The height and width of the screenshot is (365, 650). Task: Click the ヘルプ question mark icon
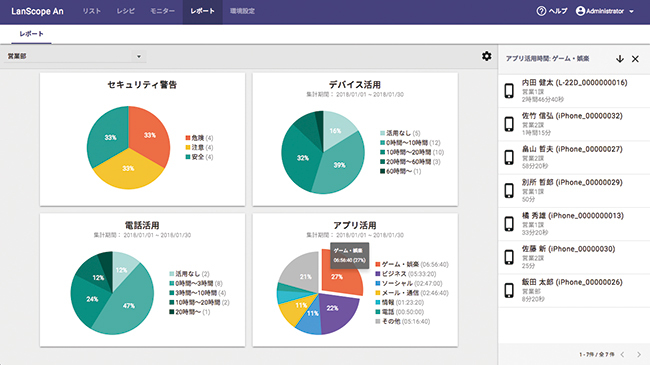(x=541, y=11)
